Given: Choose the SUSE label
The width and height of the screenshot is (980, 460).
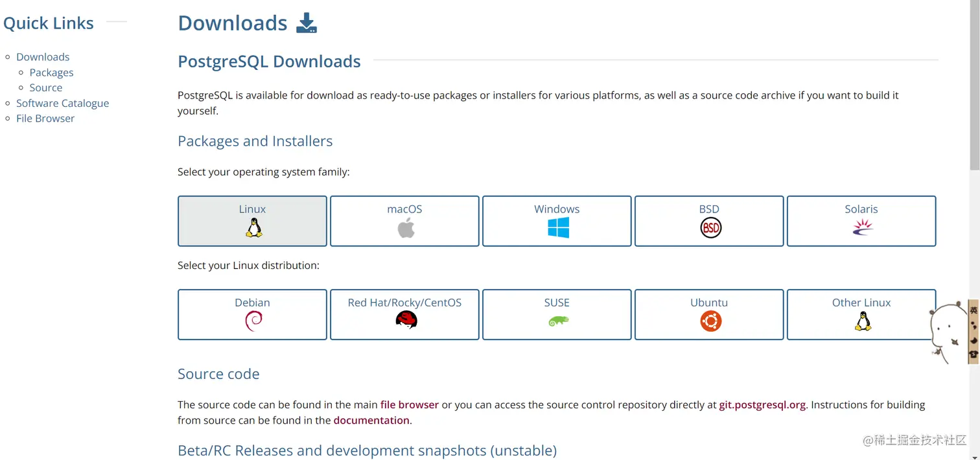Looking at the screenshot, I should (557, 303).
